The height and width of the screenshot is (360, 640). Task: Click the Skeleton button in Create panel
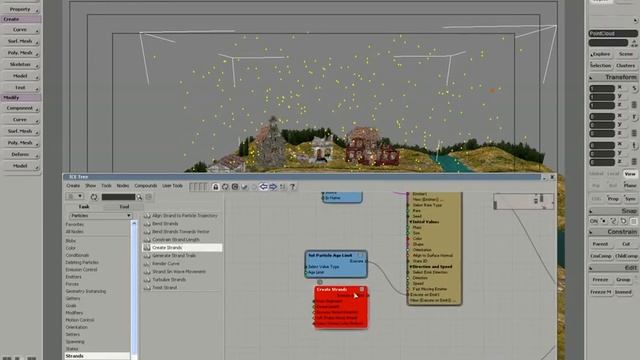pyautogui.click(x=21, y=64)
